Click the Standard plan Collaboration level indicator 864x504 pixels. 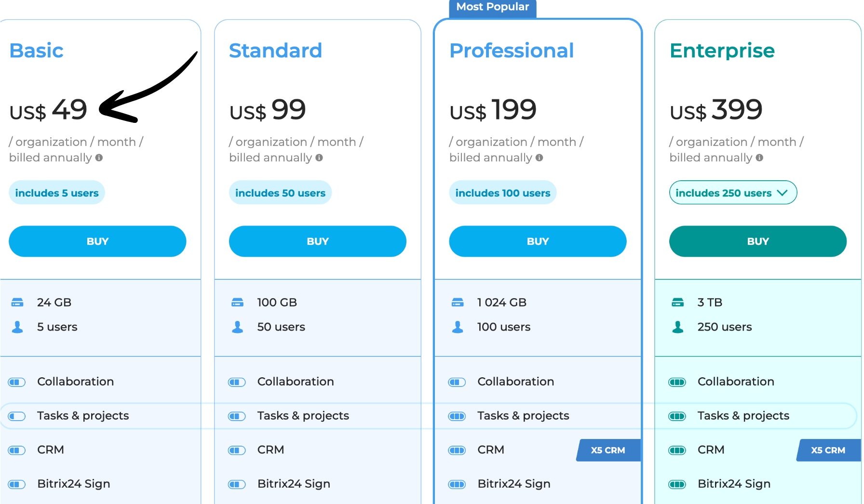click(x=237, y=382)
